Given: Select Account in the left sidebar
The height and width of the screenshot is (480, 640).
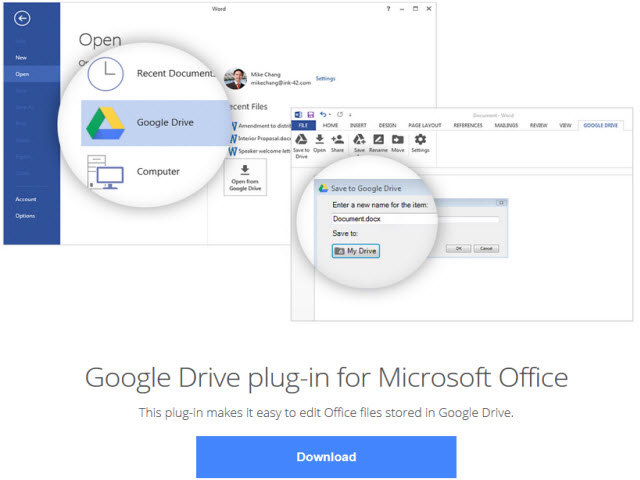Looking at the screenshot, I should 26,199.
